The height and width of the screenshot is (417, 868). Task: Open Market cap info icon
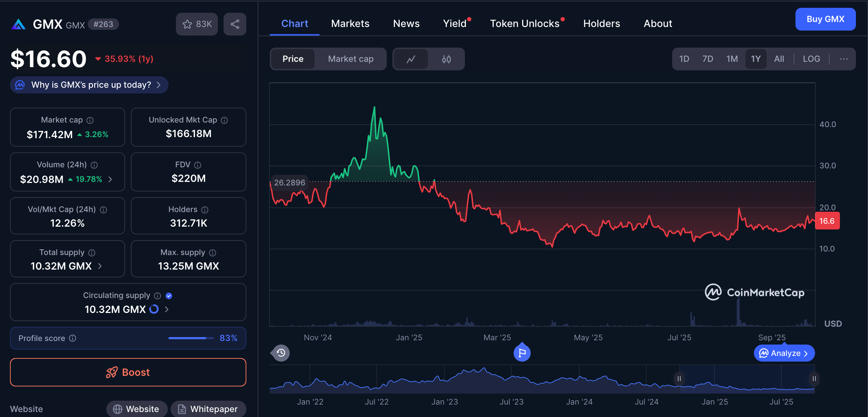(x=90, y=120)
